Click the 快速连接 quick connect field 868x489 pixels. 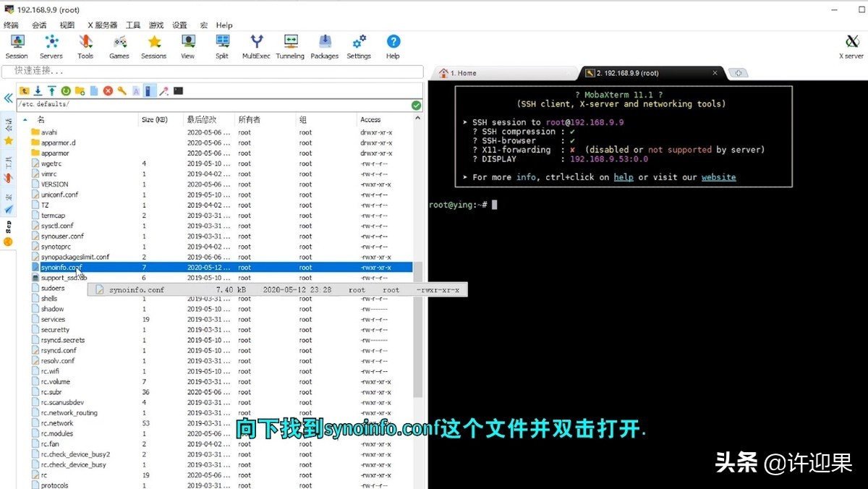point(212,72)
